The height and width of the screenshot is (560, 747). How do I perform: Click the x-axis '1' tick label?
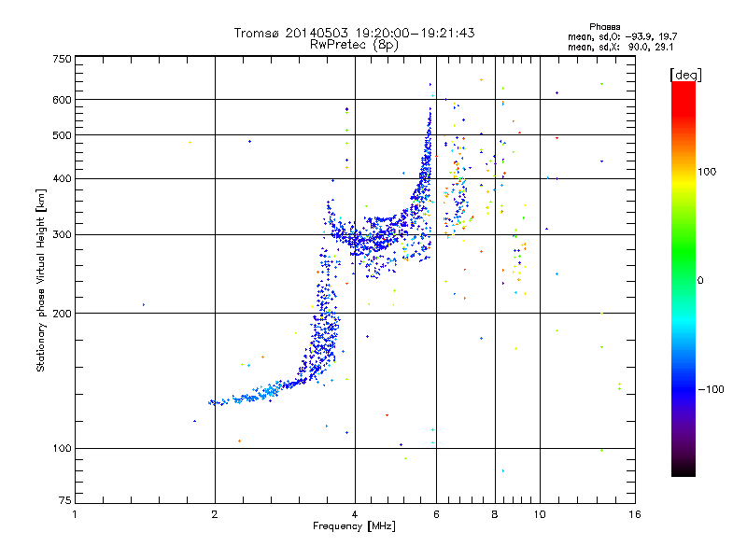click(75, 514)
